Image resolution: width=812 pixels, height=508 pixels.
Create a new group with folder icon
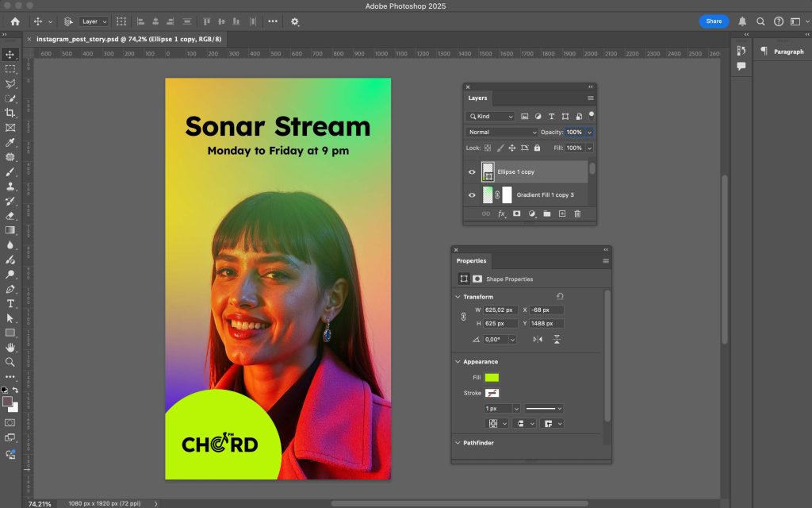click(547, 214)
